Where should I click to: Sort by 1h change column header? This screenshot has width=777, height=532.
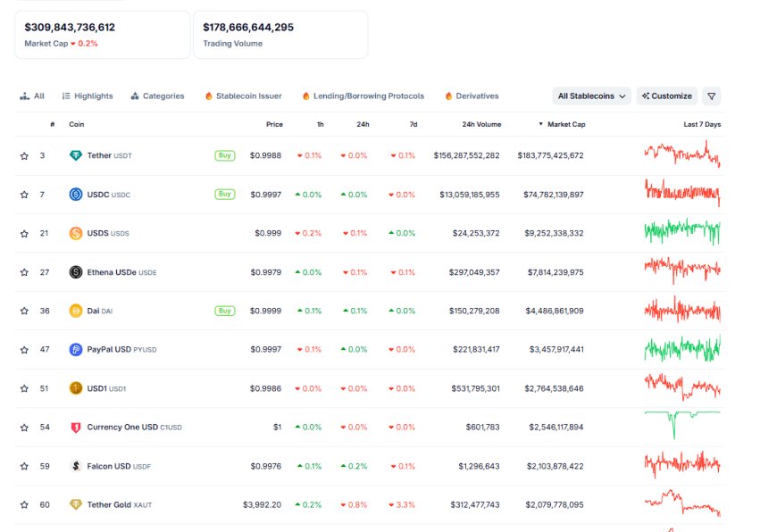coord(320,124)
